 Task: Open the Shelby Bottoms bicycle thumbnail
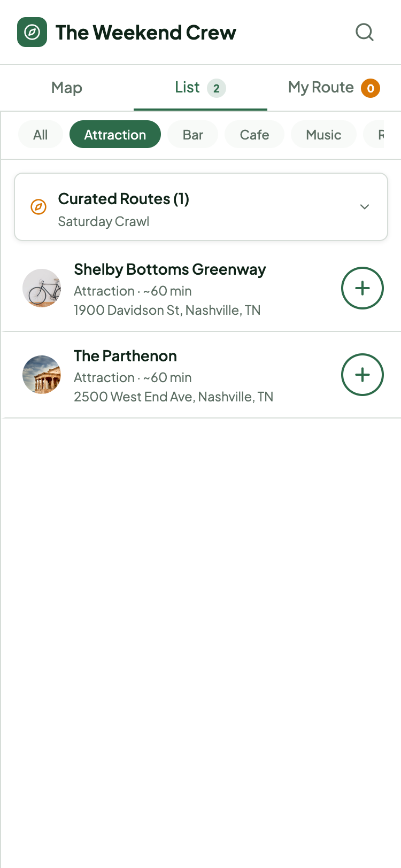(x=42, y=288)
